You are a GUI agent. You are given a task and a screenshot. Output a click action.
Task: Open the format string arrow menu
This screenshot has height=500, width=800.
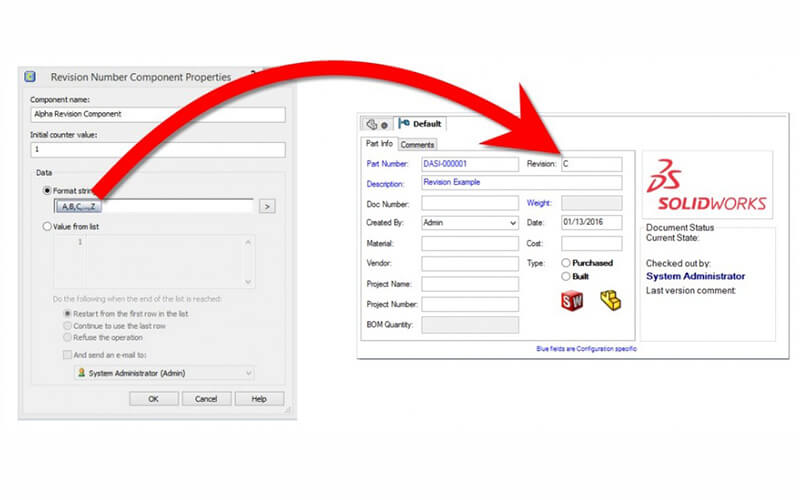[267, 206]
